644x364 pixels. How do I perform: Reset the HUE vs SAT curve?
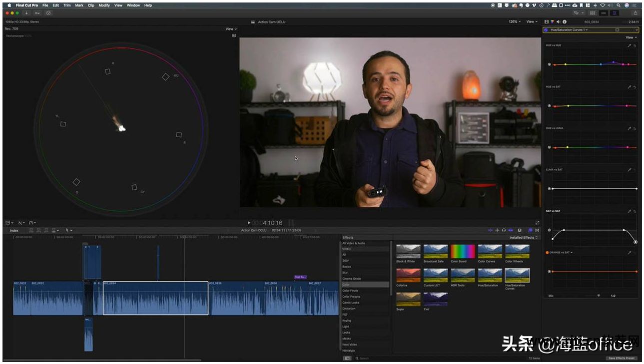coord(635,87)
